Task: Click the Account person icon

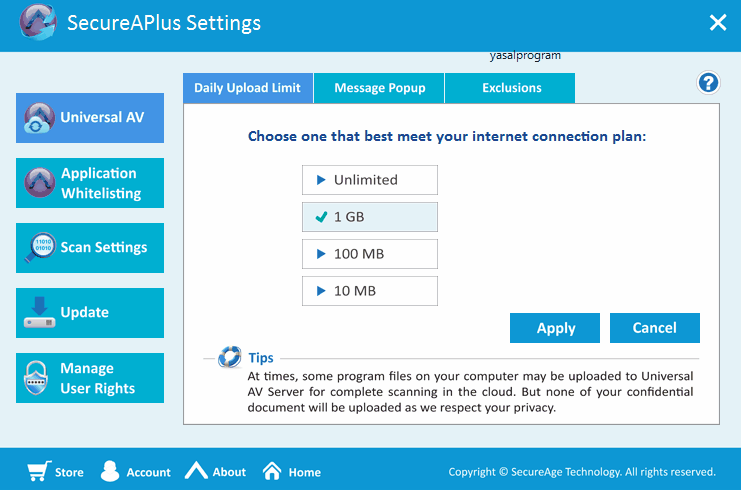Action: point(111,471)
